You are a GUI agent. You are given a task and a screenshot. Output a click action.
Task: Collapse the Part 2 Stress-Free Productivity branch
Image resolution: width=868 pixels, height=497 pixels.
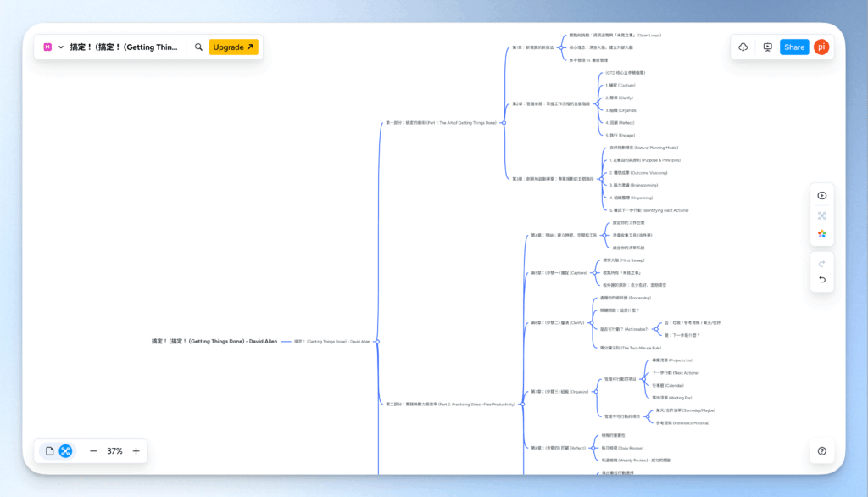tap(522, 405)
